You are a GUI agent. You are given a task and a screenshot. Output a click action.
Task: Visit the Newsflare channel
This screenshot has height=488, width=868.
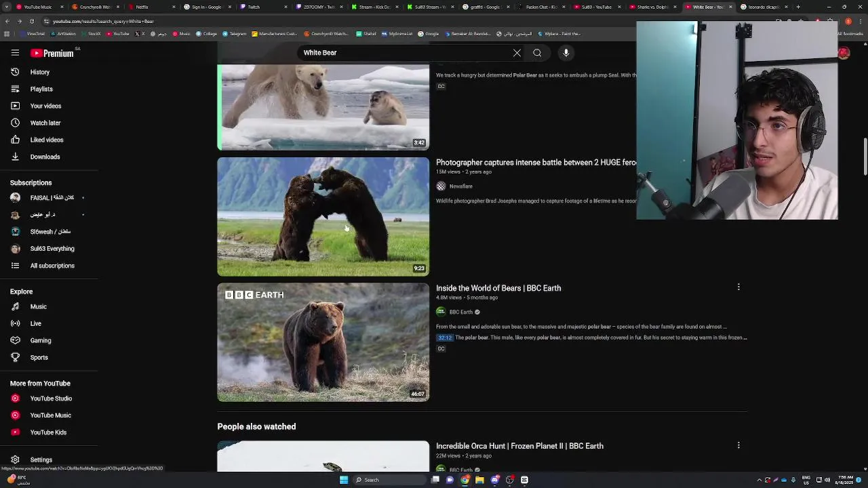(x=460, y=186)
